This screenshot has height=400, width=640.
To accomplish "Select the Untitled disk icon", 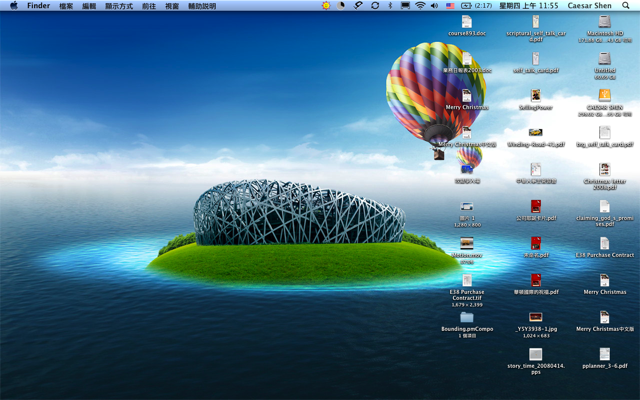I will click(x=604, y=58).
